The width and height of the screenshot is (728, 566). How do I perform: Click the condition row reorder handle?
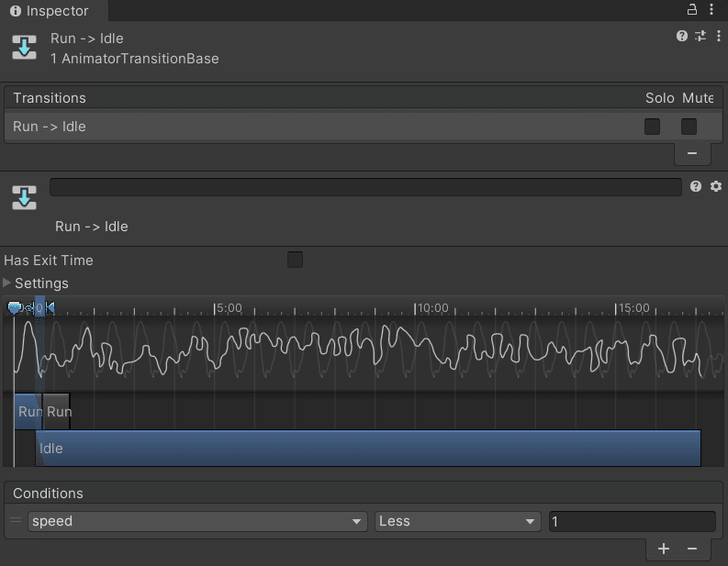tap(16, 520)
